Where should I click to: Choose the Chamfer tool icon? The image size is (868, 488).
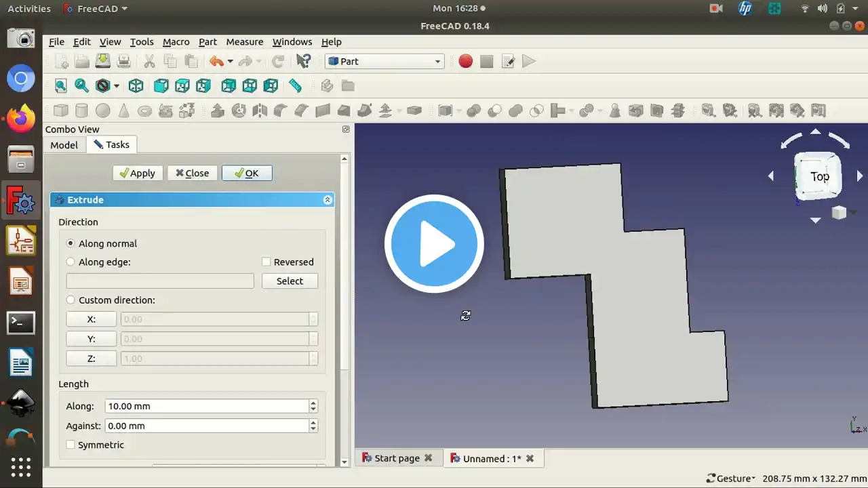point(302,110)
